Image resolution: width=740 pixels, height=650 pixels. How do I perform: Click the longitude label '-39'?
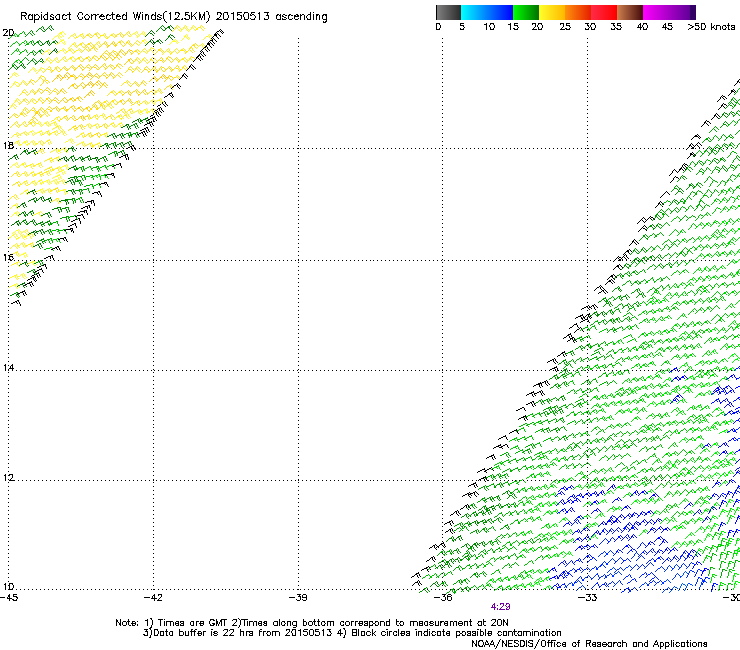[x=298, y=598]
